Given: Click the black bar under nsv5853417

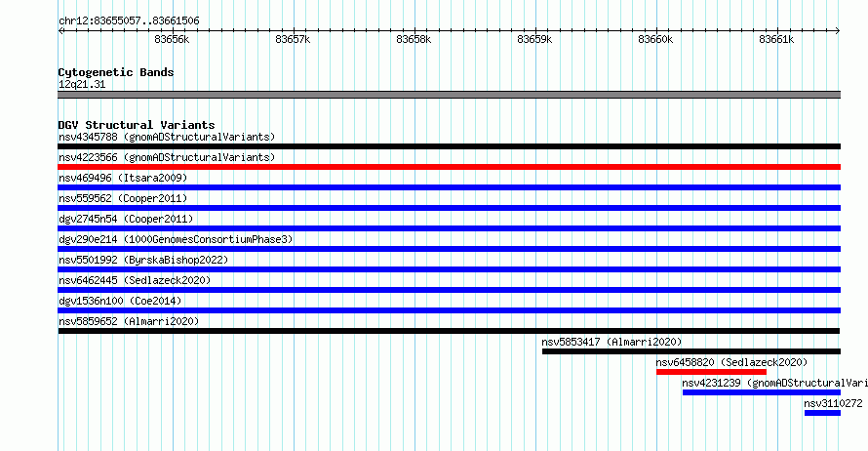Looking at the screenshot, I should (x=690, y=351).
